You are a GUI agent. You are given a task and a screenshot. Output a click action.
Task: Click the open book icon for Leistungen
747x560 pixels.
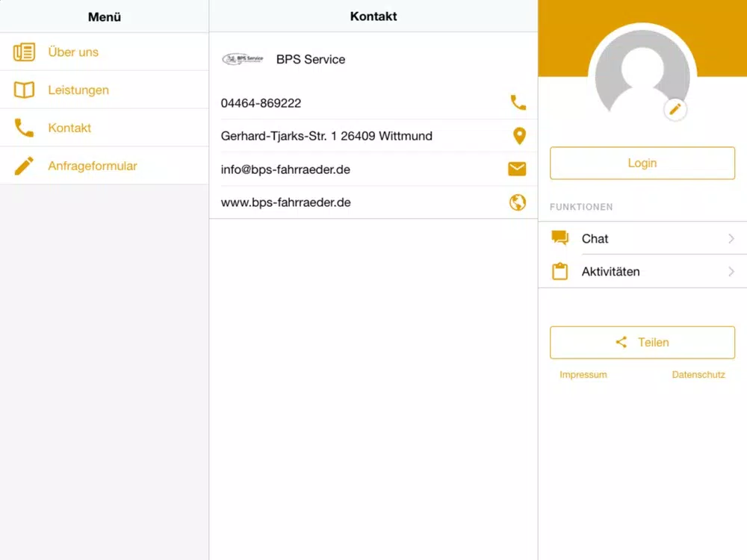pos(24,90)
